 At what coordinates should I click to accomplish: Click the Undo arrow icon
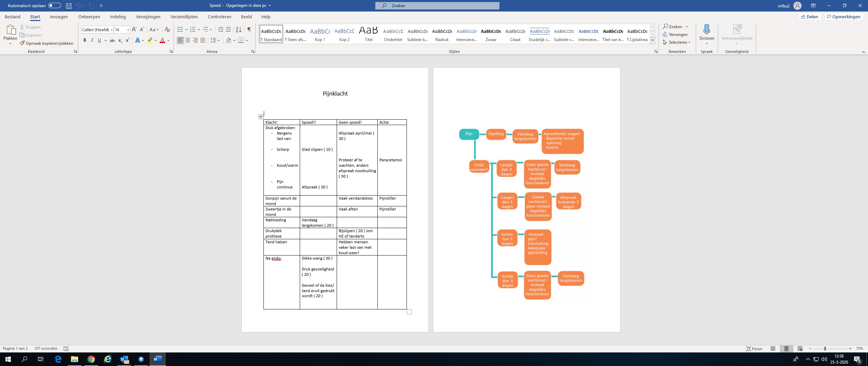coord(78,6)
